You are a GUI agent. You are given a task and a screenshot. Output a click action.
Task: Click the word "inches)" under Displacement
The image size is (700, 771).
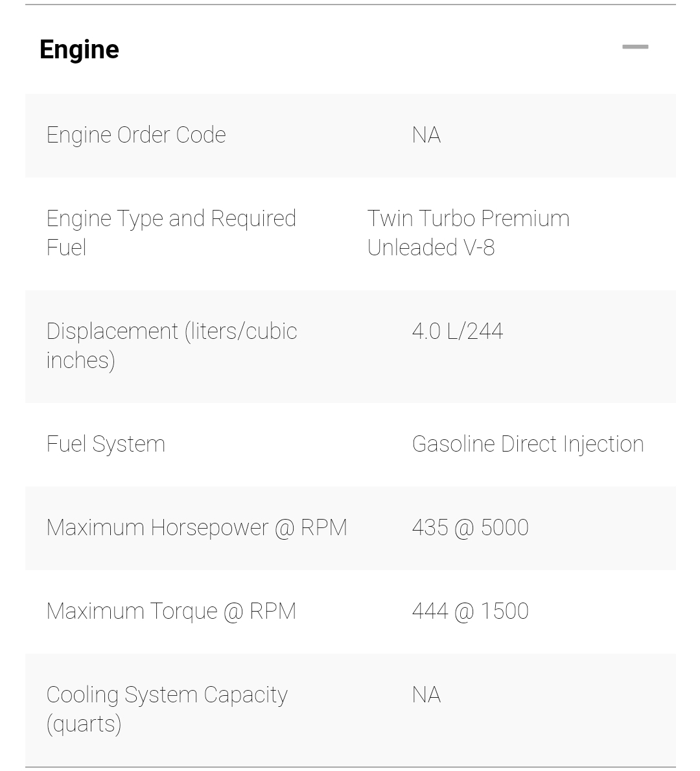80,360
